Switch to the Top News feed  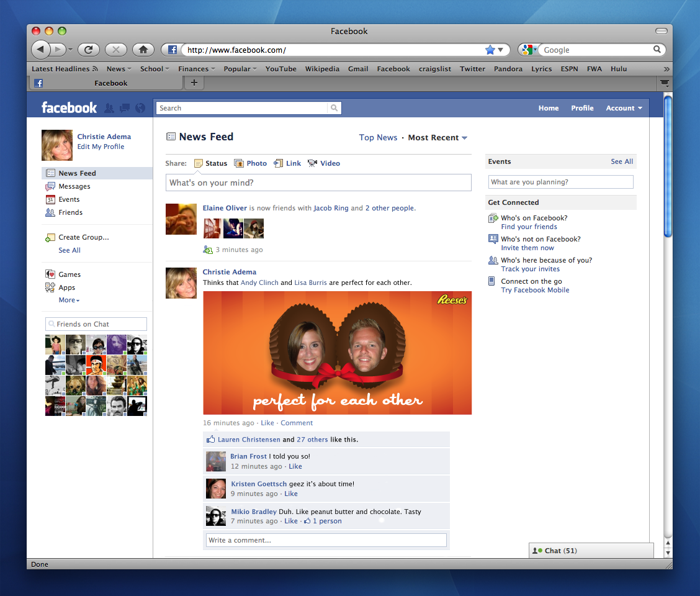click(378, 137)
